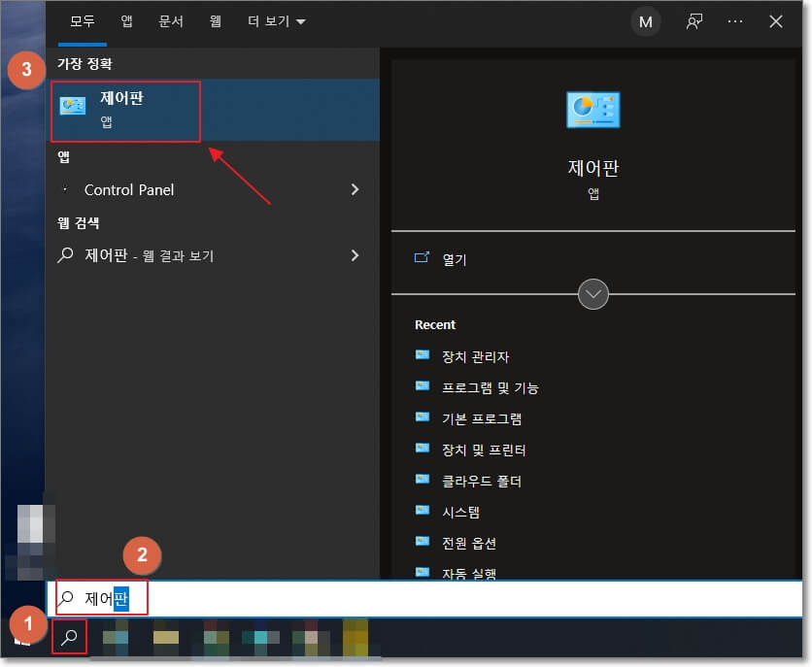Expand the 제어판 web result chevron

pos(355,255)
